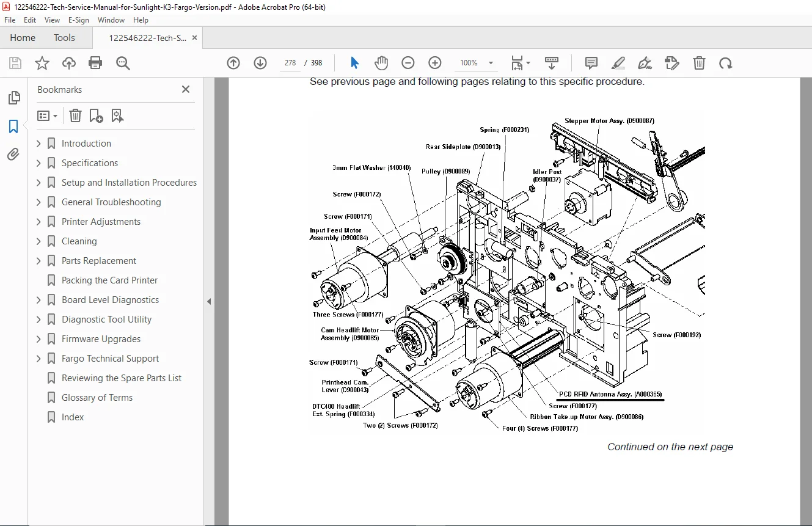812x526 pixels.
Task: Open the Help menu
Action: coord(141,20)
